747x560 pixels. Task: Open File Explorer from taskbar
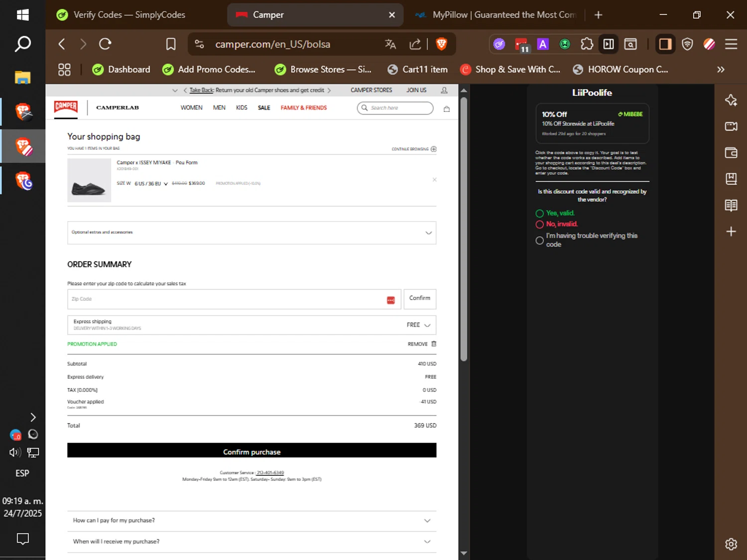(x=22, y=78)
